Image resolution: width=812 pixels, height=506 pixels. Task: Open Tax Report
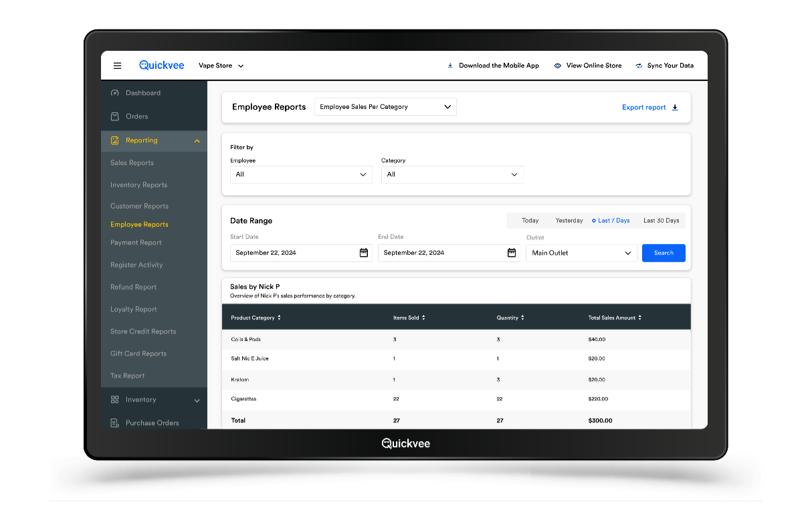127,376
